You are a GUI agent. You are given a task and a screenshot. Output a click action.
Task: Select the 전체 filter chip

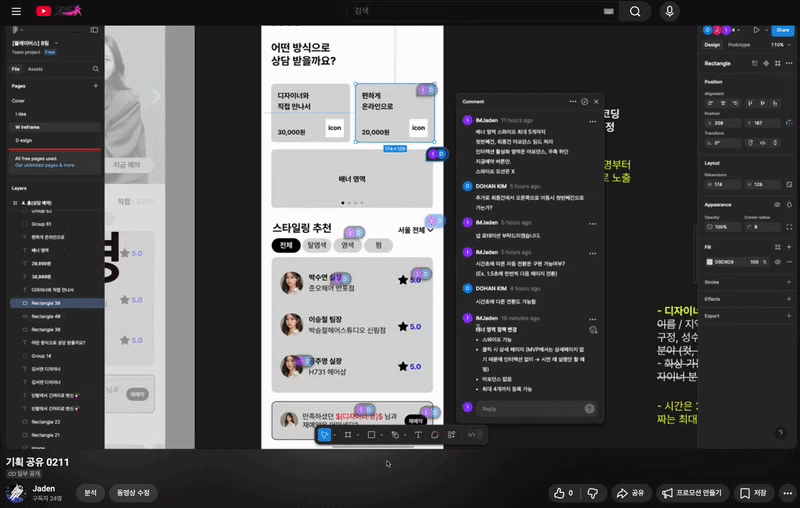tap(286, 245)
